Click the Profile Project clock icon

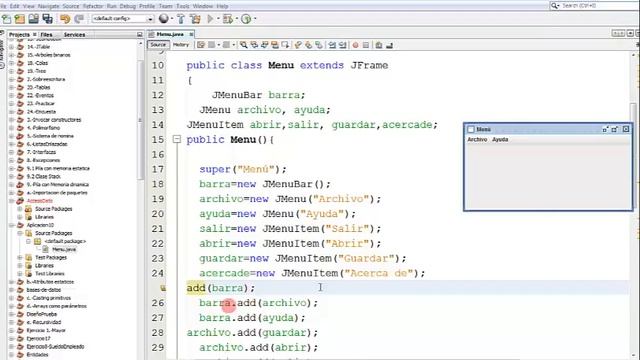[246, 19]
